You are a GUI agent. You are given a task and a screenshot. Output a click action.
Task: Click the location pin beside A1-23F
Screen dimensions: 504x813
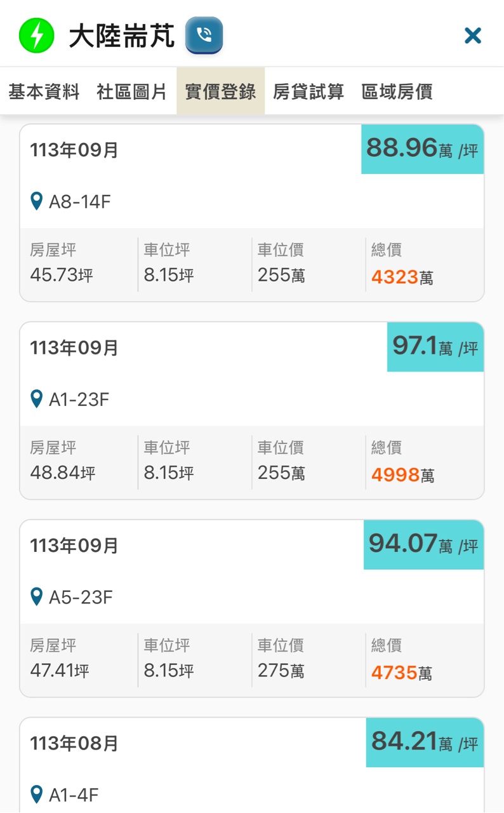pos(37,400)
